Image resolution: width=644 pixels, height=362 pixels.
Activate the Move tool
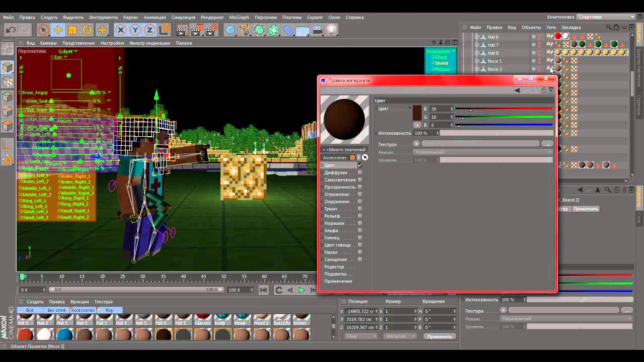point(58,30)
